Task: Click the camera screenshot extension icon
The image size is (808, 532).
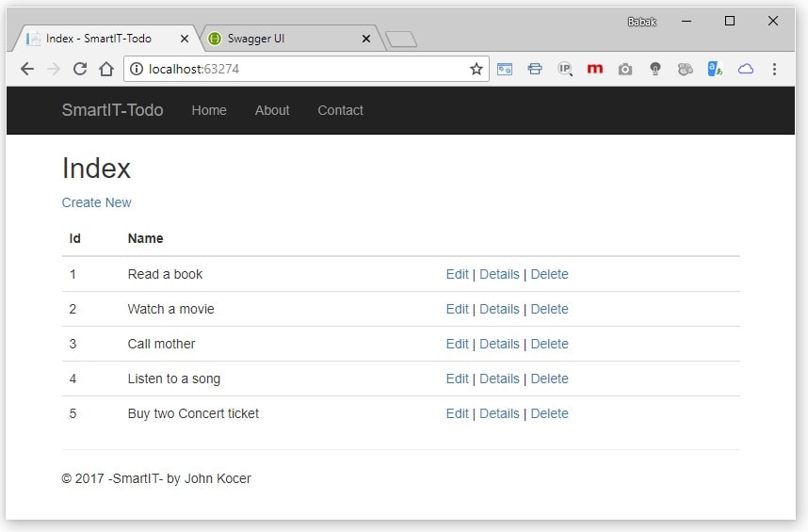Action: [x=624, y=69]
